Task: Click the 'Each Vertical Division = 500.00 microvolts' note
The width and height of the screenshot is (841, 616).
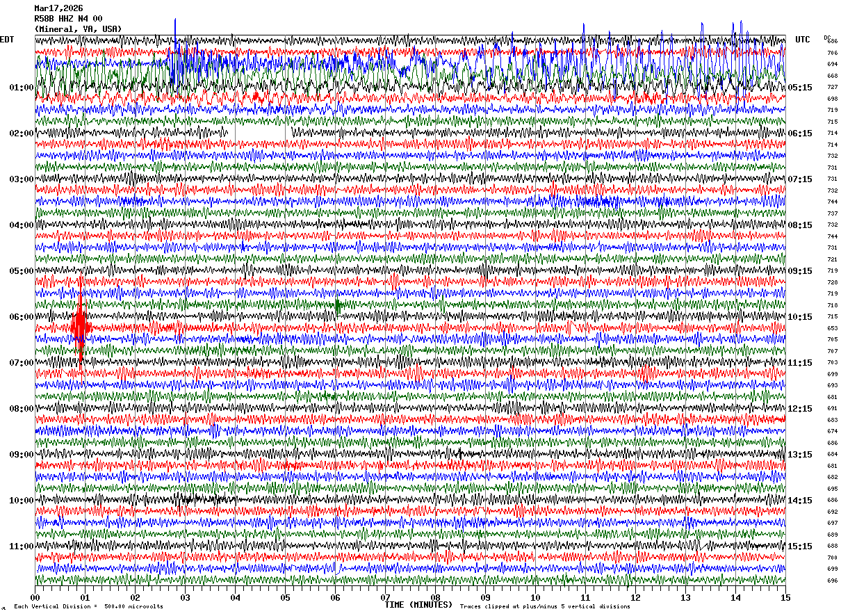Action: point(88,607)
